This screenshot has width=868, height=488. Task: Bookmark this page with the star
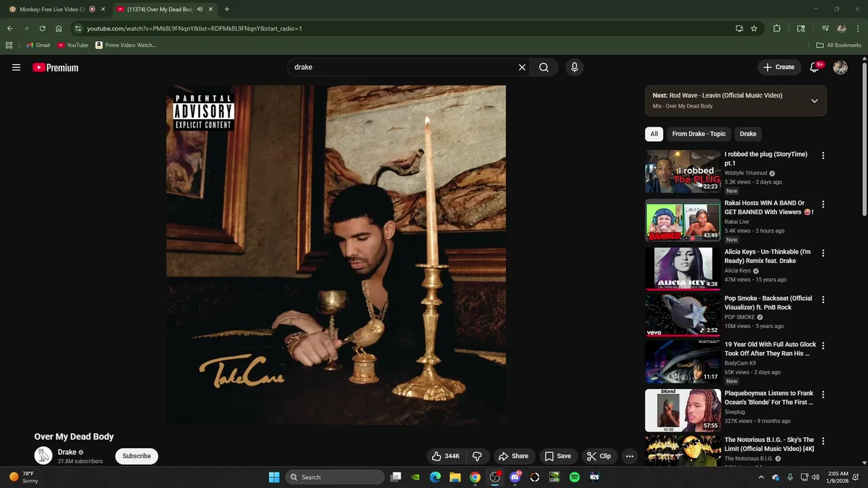754,28
